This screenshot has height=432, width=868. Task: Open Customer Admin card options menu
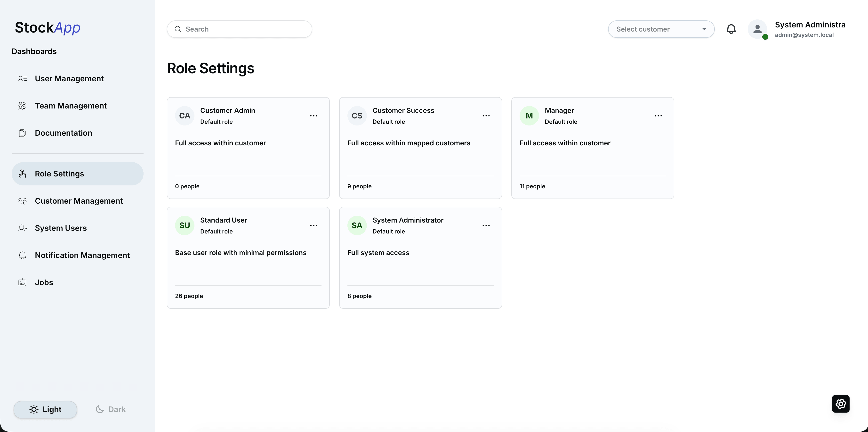click(x=314, y=116)
